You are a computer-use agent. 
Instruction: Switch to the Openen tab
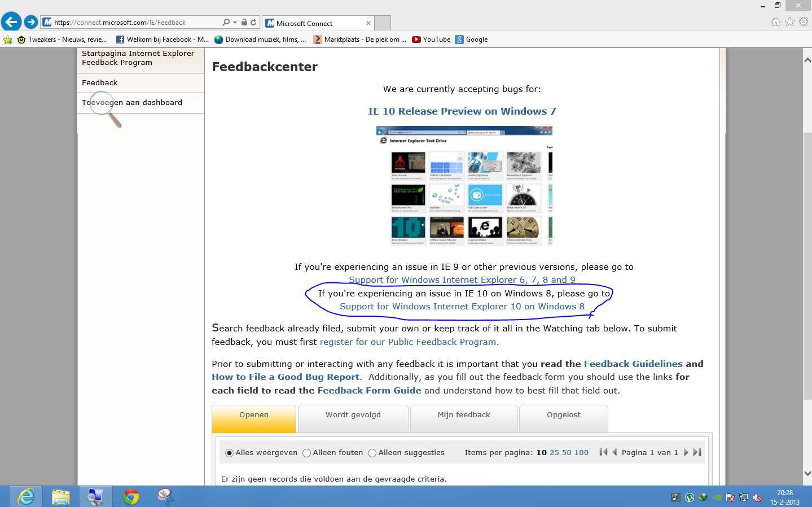click(254, 419)
